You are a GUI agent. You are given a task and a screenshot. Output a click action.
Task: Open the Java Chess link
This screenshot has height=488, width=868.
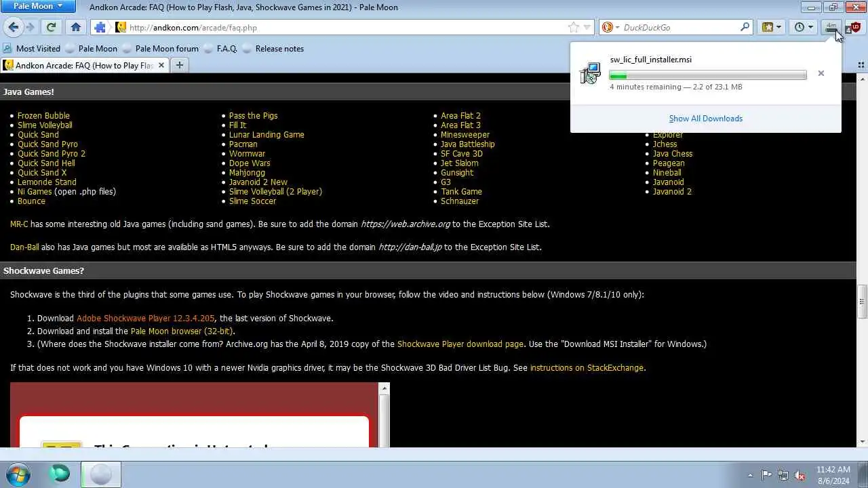pos(673,154)
